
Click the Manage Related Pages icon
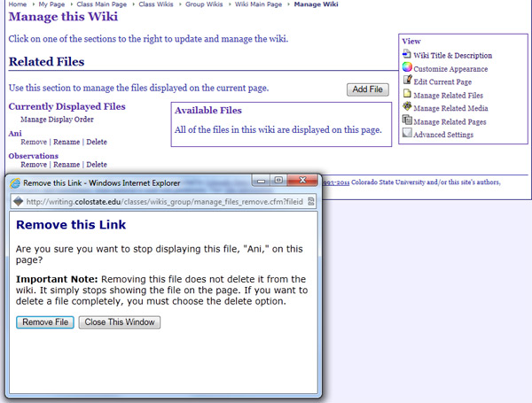[407, 120]
